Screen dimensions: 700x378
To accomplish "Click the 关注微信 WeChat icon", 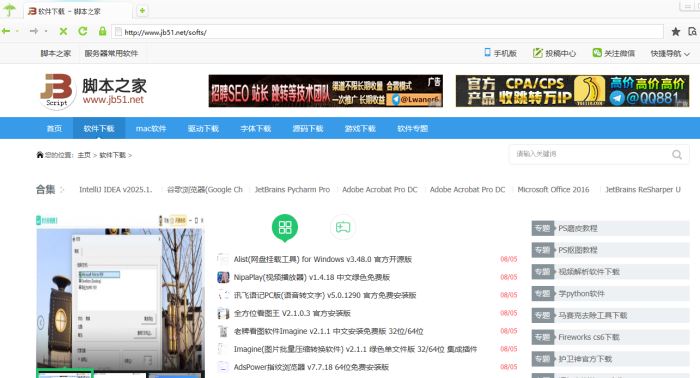I will pyautogui.click(x=597, y=53).
